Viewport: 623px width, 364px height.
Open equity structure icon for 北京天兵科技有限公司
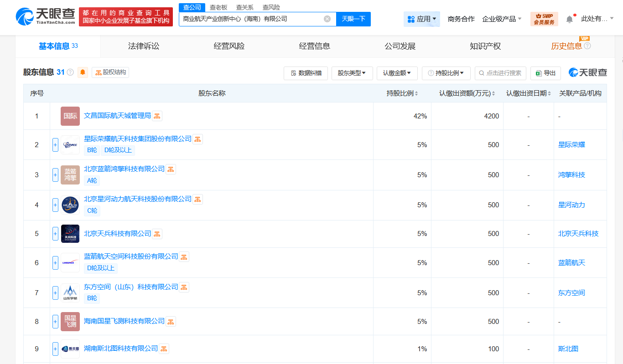(x=157, y=234)
